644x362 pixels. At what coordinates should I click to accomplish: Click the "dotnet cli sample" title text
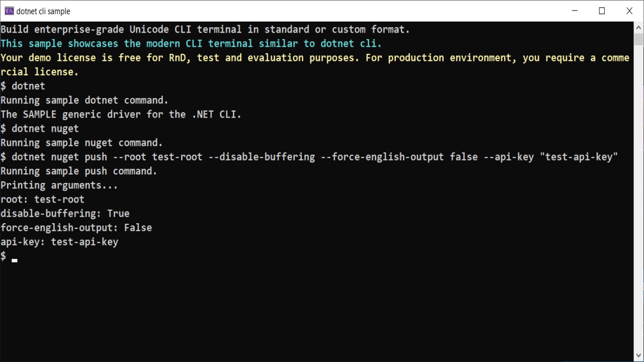[43, 11]
